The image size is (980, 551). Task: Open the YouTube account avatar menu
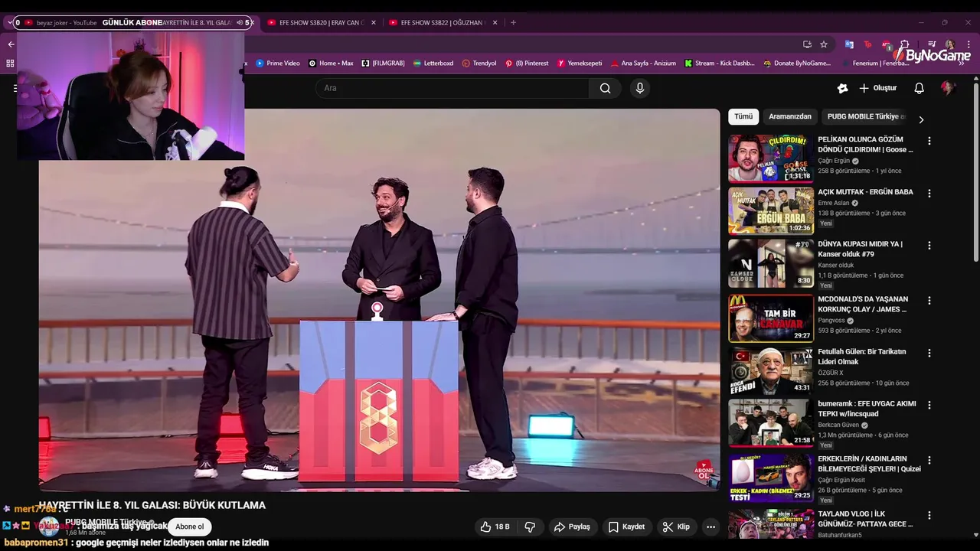(x=948, y=88)
